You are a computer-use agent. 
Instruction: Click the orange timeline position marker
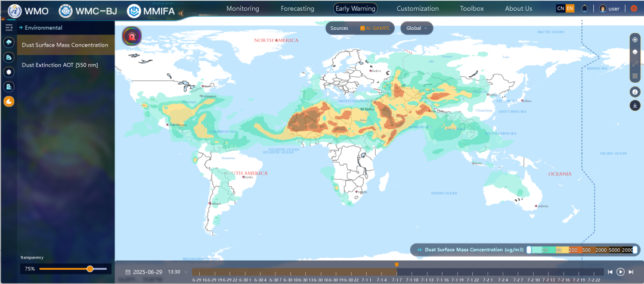pos(397,265)
